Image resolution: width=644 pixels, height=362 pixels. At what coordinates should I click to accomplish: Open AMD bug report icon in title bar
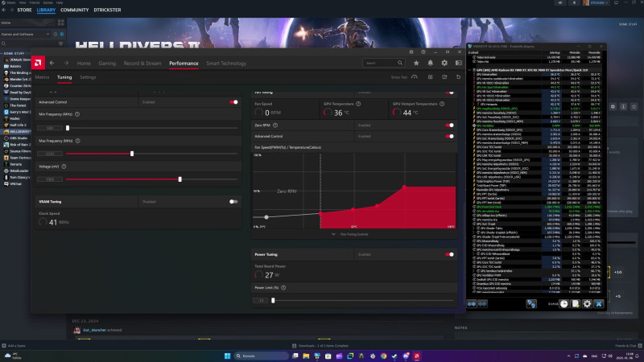click(x=411, y=51)
